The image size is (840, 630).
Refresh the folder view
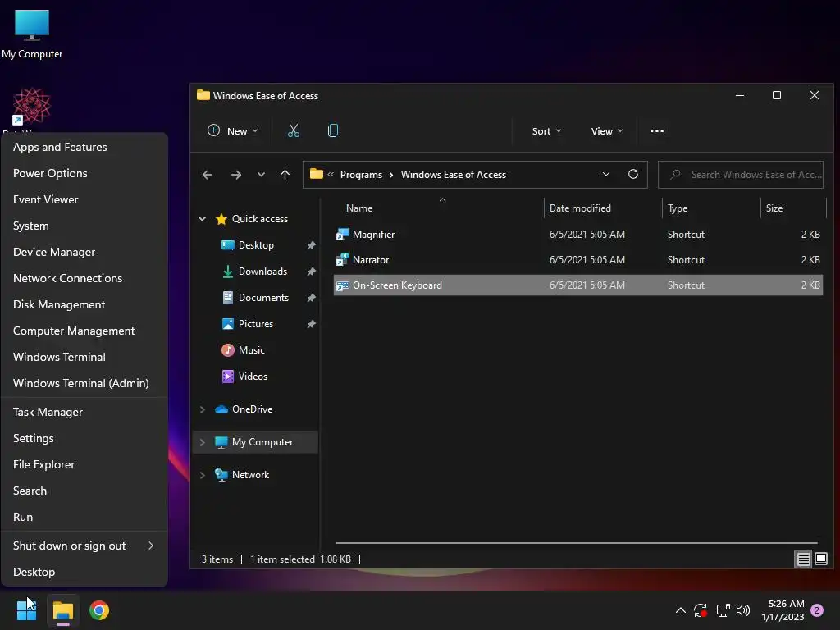click(x=632, y=175)
